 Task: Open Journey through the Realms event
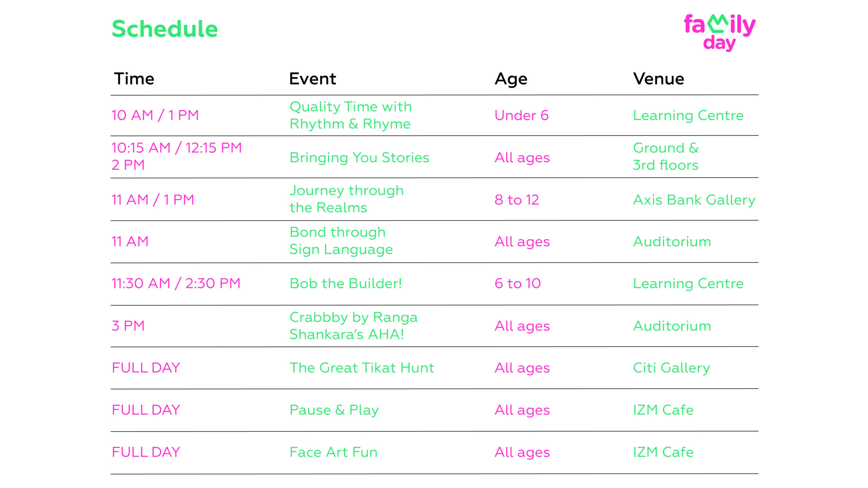point(346,199)
